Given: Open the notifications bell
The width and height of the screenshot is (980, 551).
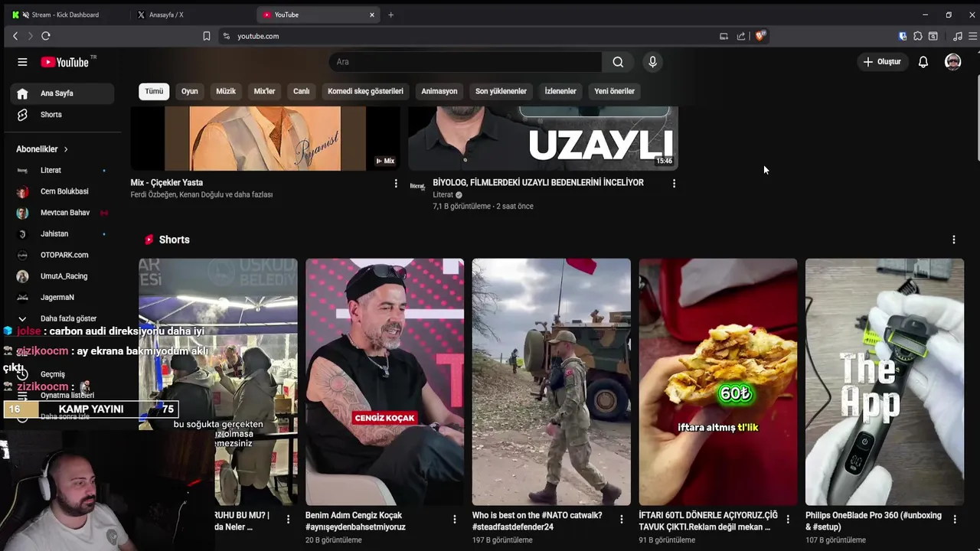Looking at the screenshot, I should pyautogui.click(x=923, y=62).
